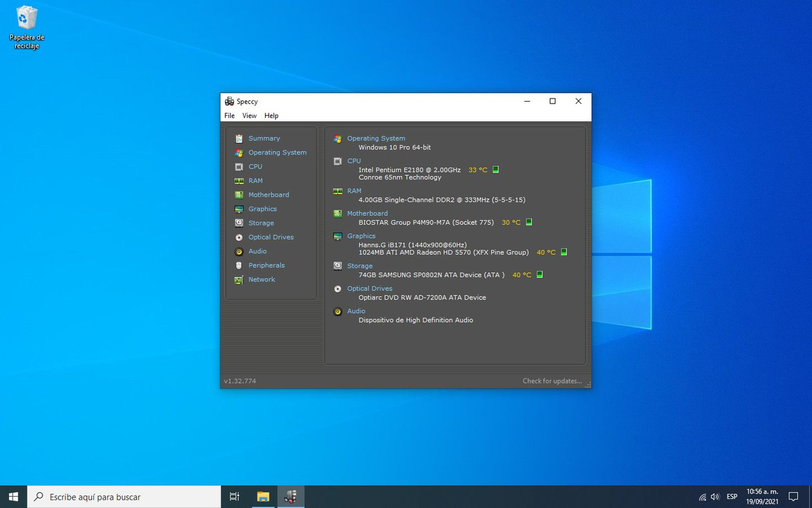Click the Optical Drives disc icon in sidebar

(239, 237)
